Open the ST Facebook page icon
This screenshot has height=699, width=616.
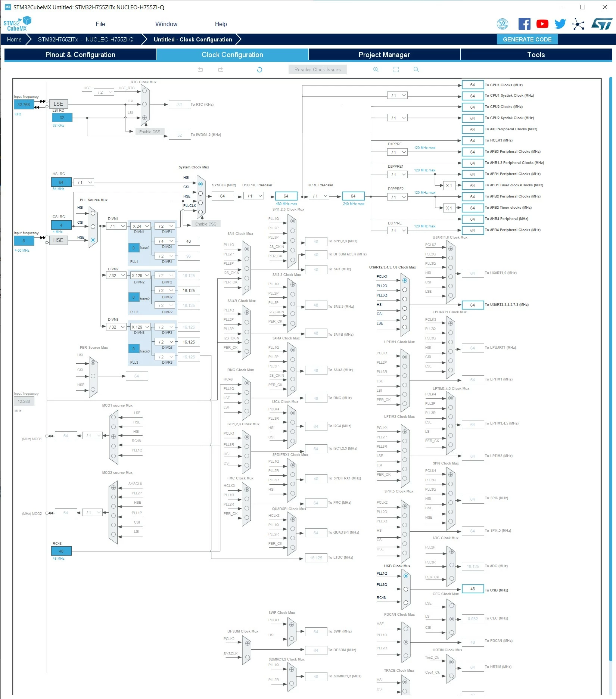[524, 24]
